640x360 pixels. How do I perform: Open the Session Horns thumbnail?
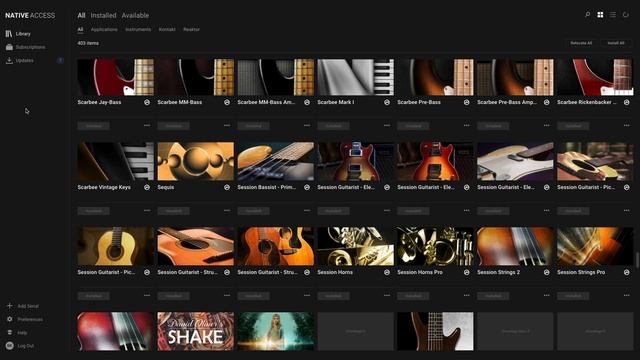click(x=356, y=246)
